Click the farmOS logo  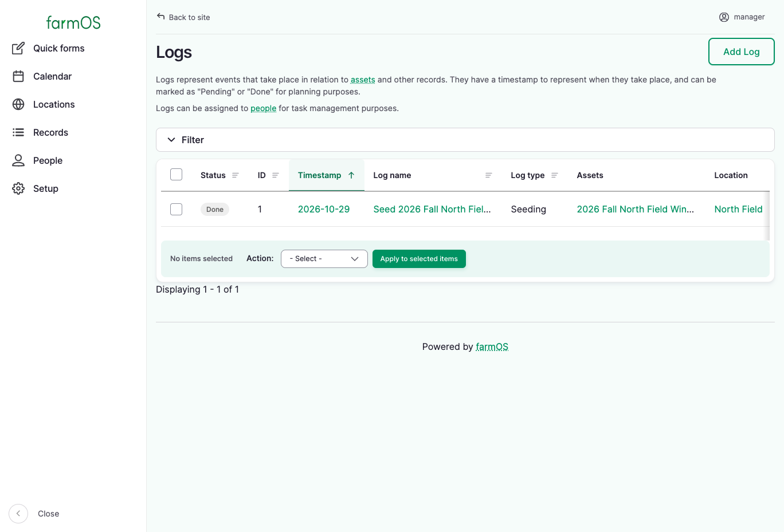[73, 22]
